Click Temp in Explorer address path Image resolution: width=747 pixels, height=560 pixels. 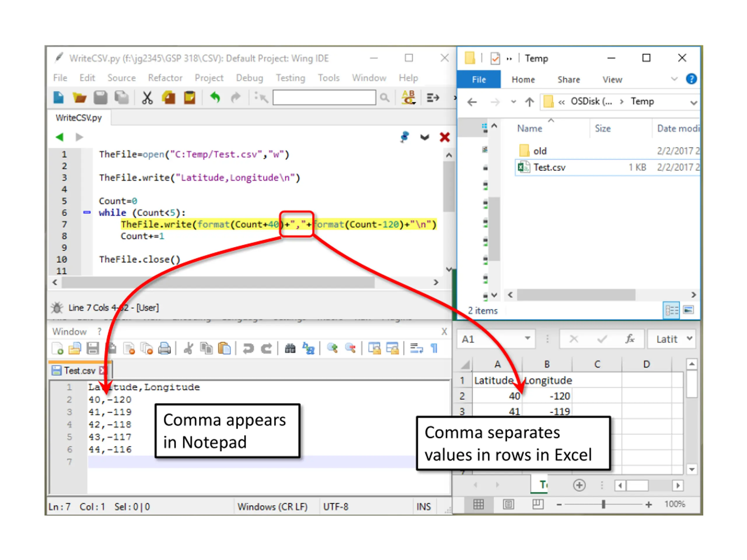pos(642,101)
